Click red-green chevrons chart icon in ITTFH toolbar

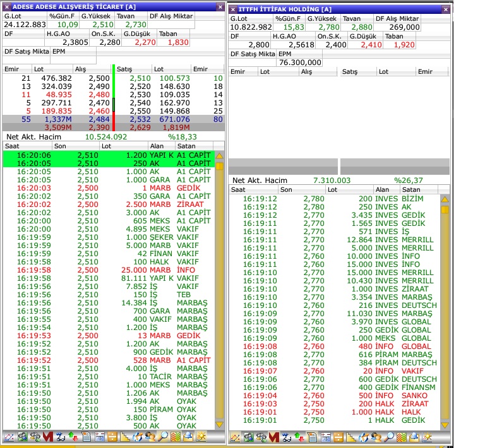pos(402,437)
